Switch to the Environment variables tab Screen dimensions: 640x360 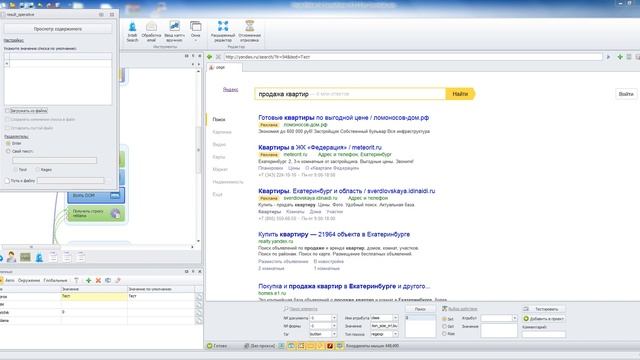coord(29,280)
